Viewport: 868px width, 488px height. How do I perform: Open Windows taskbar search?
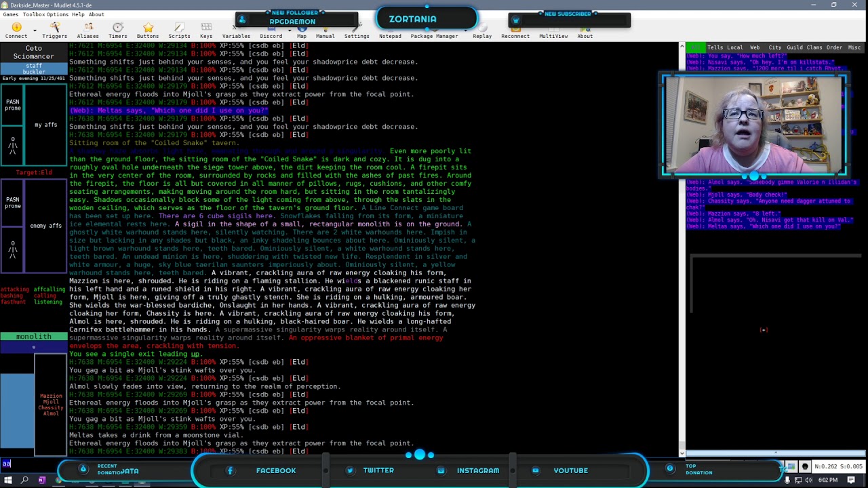[x=24, y=480]
